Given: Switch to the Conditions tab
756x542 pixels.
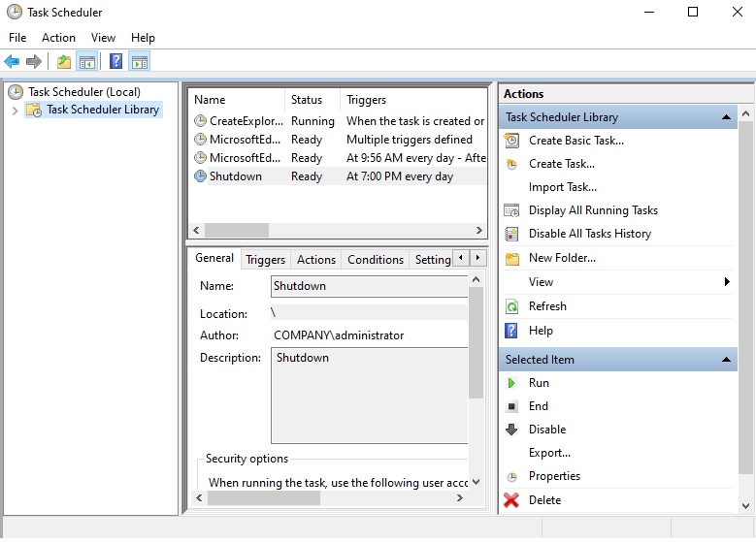Looking at the screenshot, I should pos(375,260).
